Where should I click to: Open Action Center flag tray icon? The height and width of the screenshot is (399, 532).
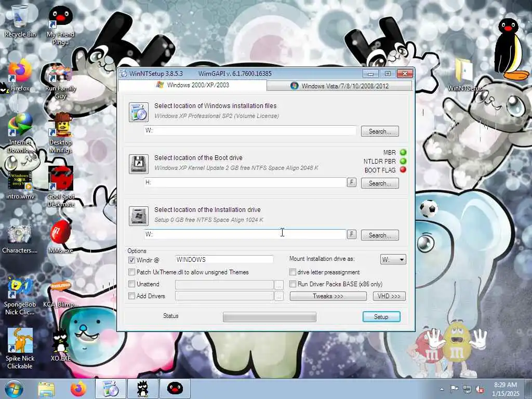(x=454, y=389)
